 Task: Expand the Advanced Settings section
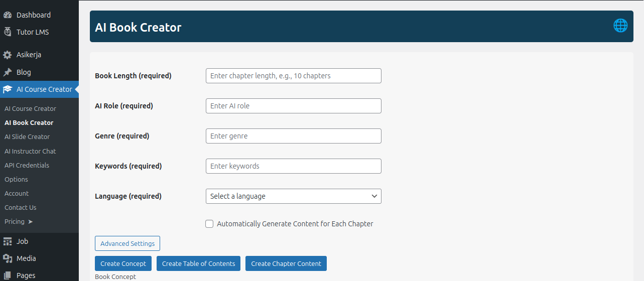[x=127, y=243]
